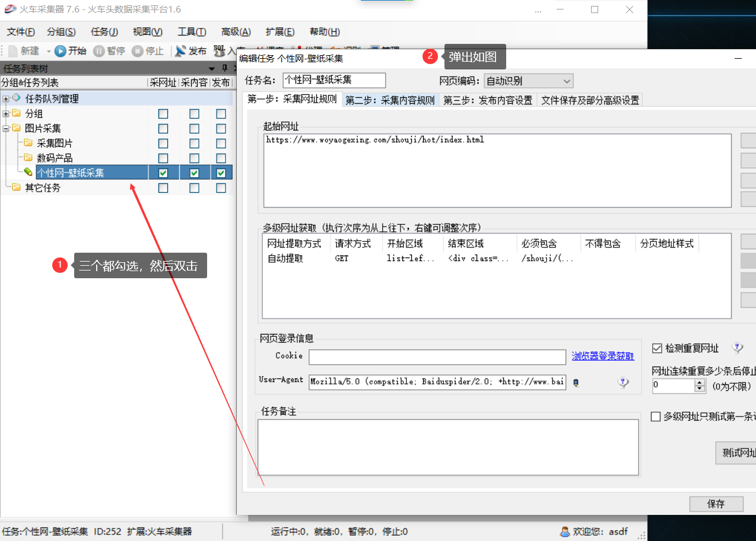The image size is (756, 541).
Task: Collapse the 图片采集 tree node
Action: click(x=6, y=129)
